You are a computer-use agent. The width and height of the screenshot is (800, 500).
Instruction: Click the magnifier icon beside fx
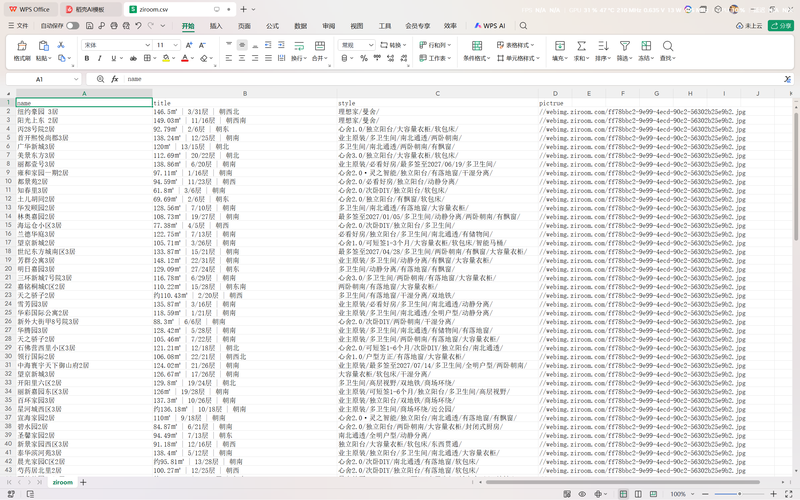point(101,79)
